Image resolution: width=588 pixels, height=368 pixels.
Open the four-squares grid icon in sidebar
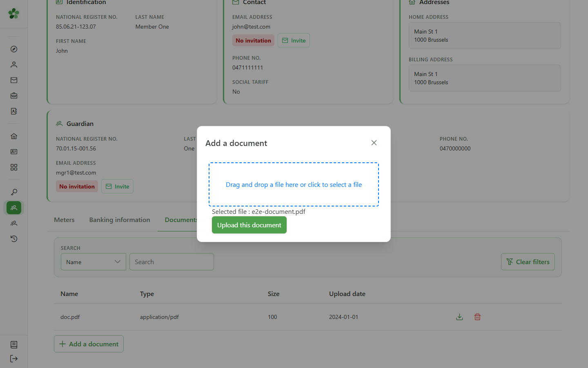pos(14,167)
